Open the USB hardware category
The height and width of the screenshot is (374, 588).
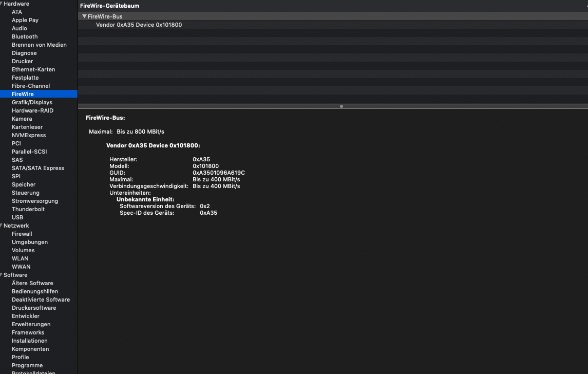[x=17, y=217]
